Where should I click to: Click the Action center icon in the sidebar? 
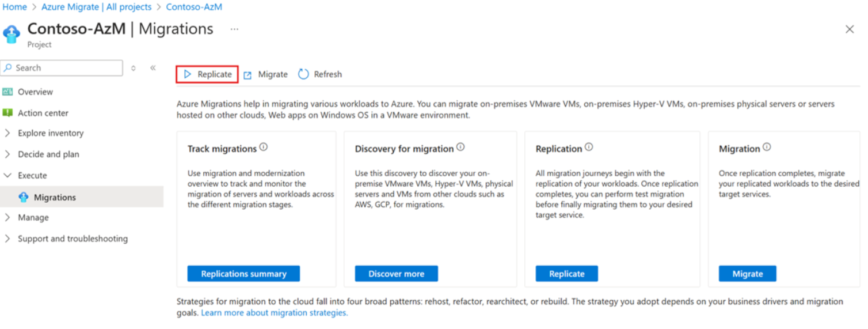click(7, 113)
